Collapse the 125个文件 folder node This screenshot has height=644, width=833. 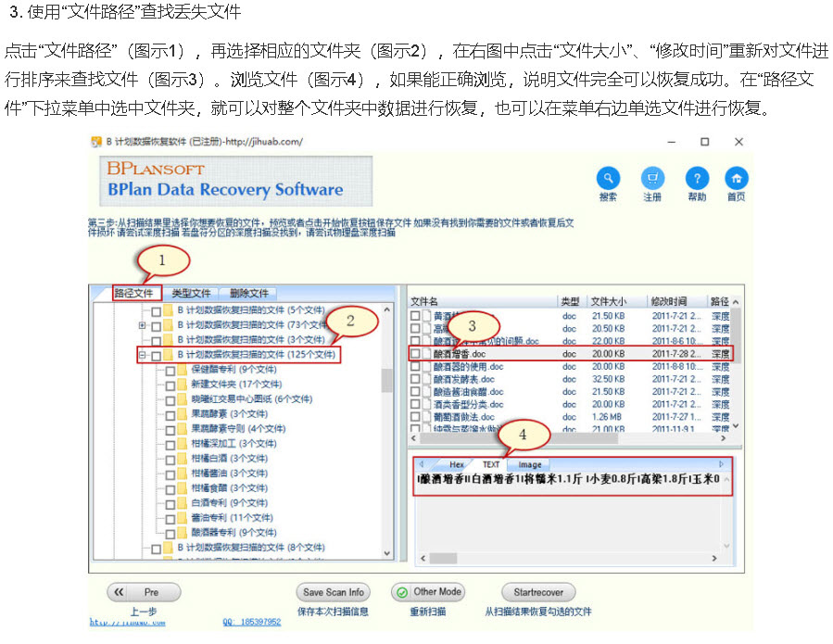(x=142, y=355)
